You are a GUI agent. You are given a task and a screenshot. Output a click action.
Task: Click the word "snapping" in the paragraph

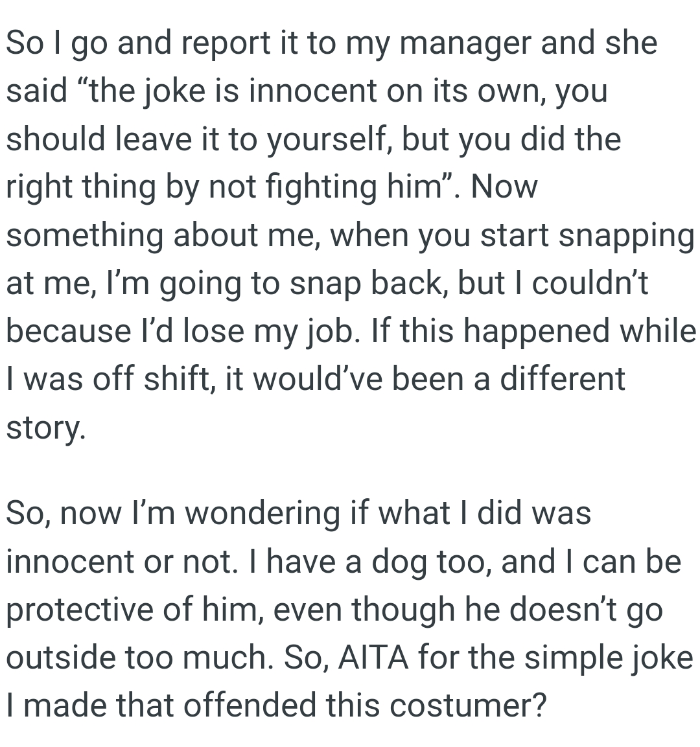point(626,235)
